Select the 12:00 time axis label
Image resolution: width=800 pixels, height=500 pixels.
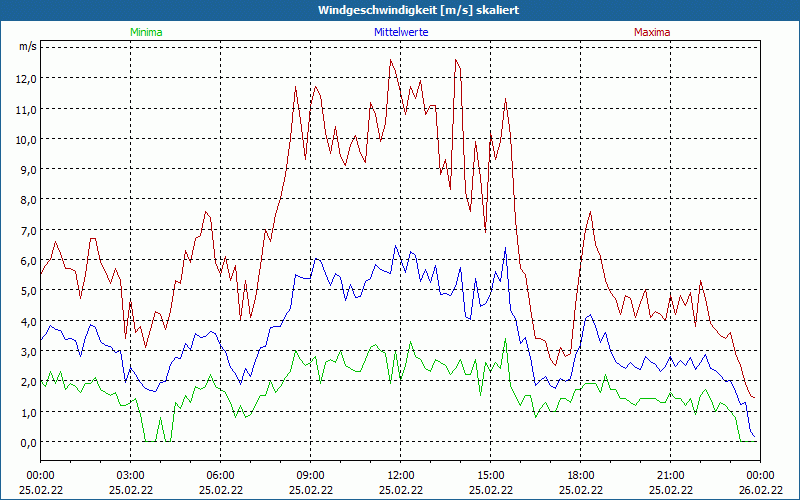401,475
